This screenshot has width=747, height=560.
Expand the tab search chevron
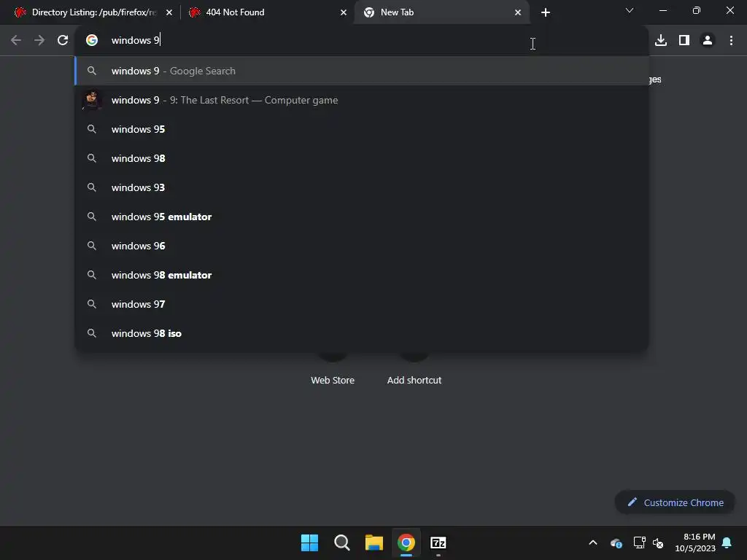pos(630,10)
